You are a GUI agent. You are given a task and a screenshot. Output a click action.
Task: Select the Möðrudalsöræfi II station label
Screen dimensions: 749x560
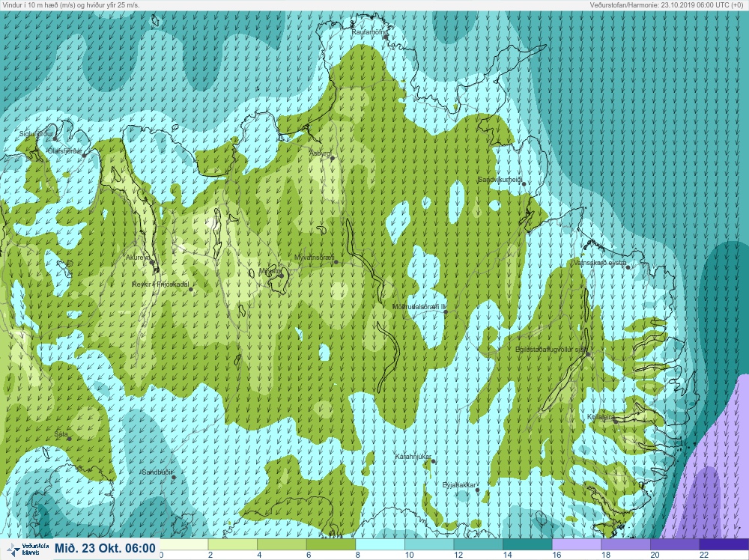coord(419,307)
